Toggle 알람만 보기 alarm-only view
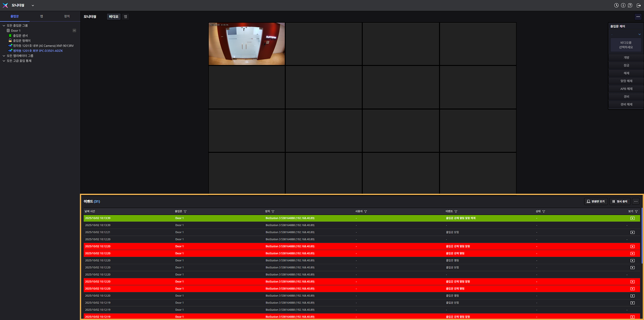This screenshot has width=644, height=320. coord(595,201)
